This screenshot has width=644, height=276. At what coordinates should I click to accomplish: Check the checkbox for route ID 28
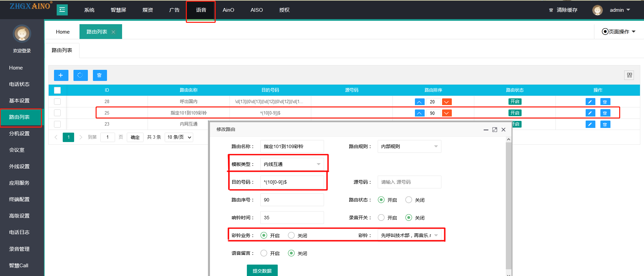57,101
